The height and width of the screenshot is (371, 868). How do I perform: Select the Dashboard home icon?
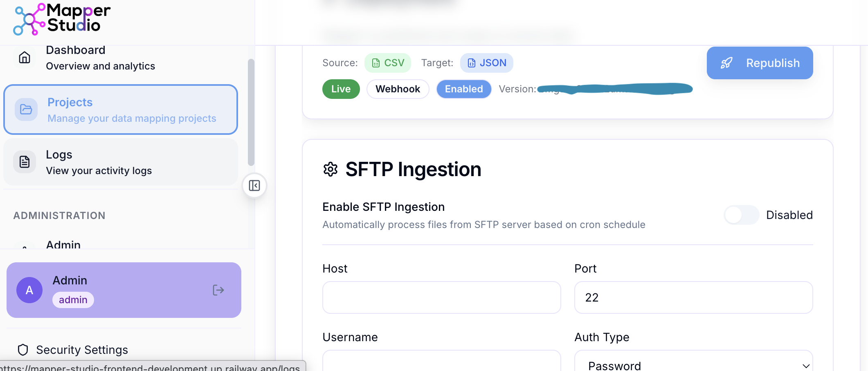(25, 57)
